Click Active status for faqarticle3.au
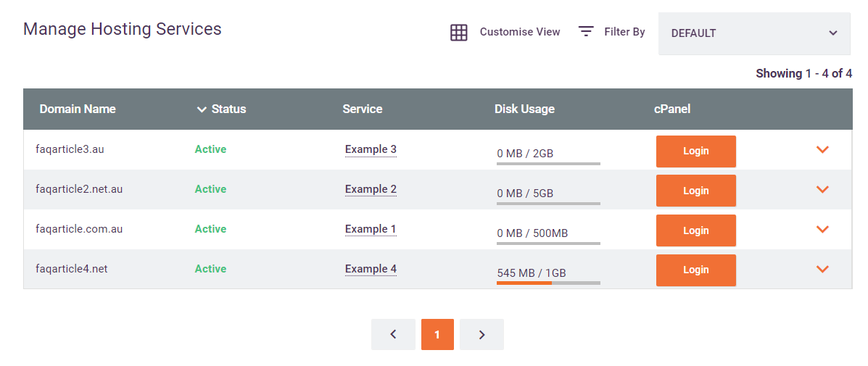The image size is (868, 366). pyautogui.click(x=210, y=149)
